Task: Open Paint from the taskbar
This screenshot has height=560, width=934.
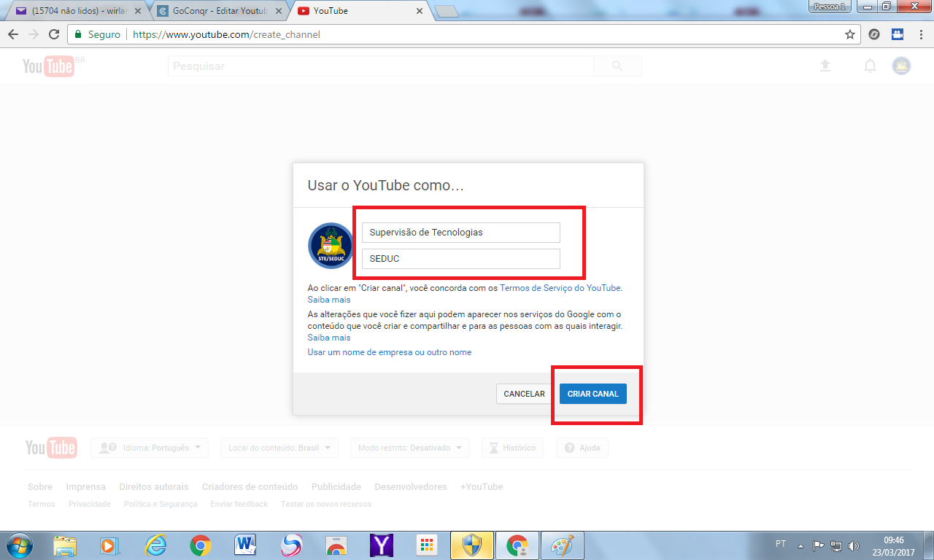Action: point(562,545)
